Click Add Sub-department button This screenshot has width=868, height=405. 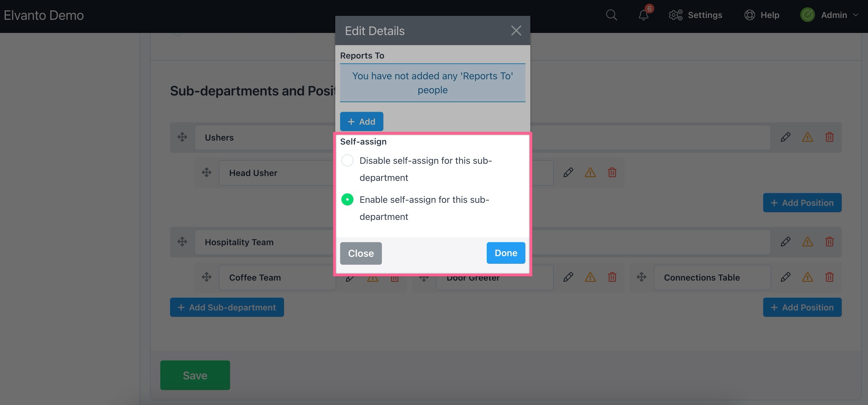point(227,307)
